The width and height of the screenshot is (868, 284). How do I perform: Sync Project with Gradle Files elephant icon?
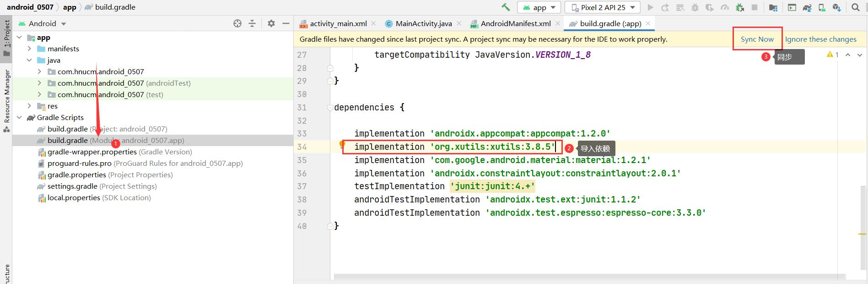click(x=807, y=7)
